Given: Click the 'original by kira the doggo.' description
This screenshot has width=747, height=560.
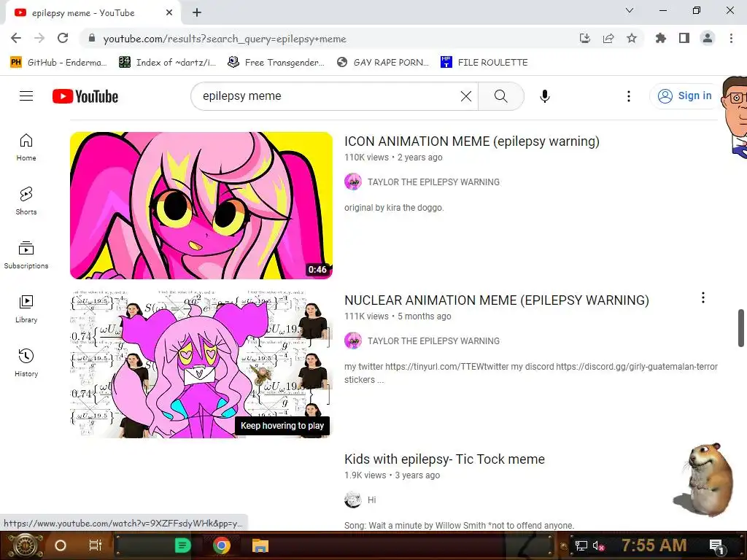Looking at the screenshot, I should pyautogui.click(x=394, y=208).
